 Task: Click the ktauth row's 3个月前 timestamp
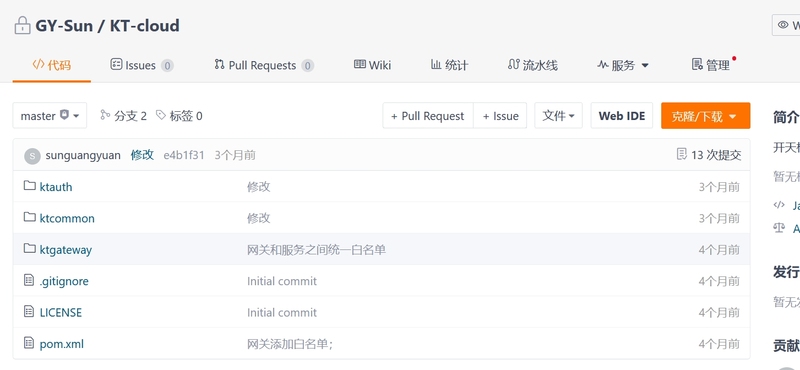tap(719, 187)
